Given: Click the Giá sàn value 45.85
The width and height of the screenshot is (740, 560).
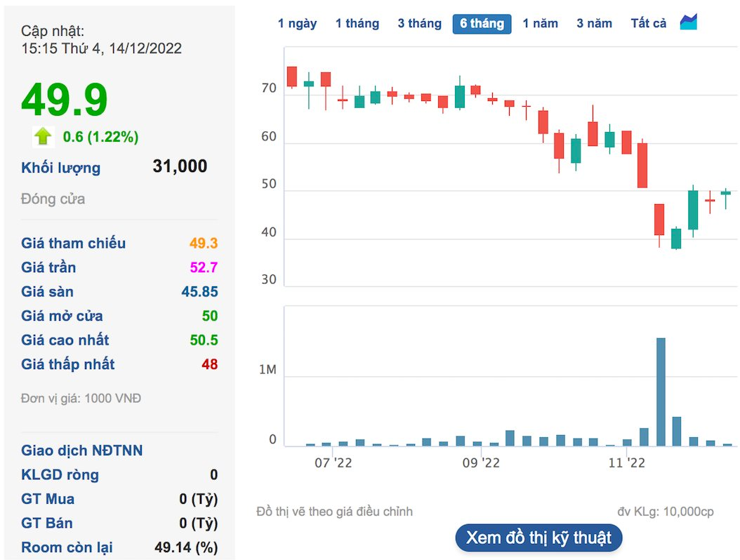Looking at the screenshot, I should (x=199, y=292).
